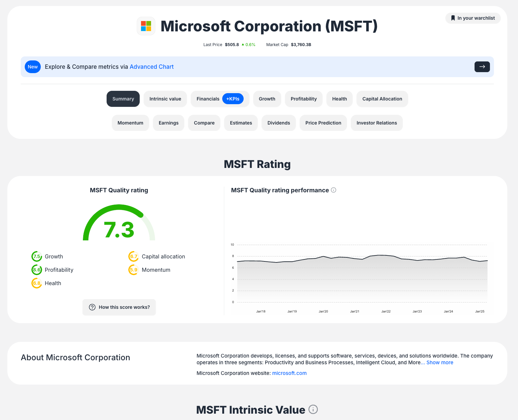The width and height of the screenshot is (518, 420).
Task: Click the MSFT Quality rating heading
Action: coord(119,190)
